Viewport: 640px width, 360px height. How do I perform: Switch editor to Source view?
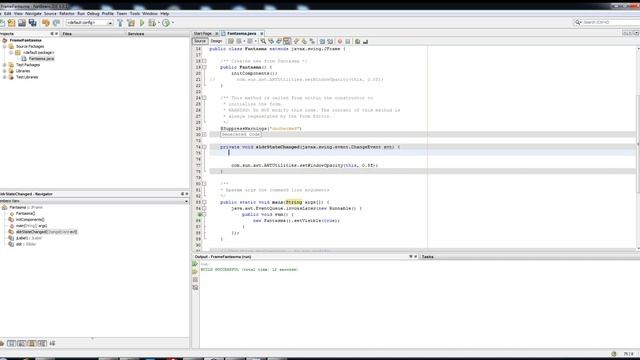pyautogui.click(x=200, y=41)
